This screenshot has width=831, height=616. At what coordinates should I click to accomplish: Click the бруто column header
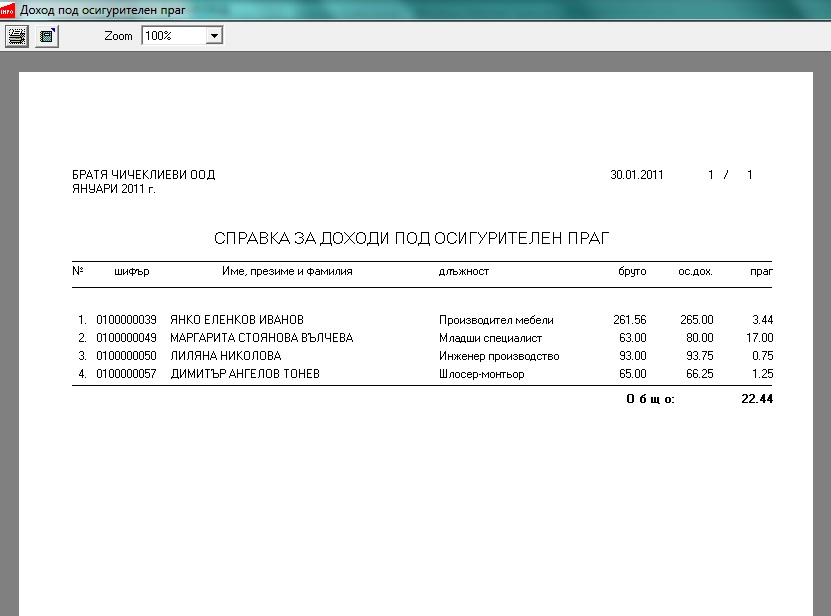pyautogui.click(x=632, y=271)
